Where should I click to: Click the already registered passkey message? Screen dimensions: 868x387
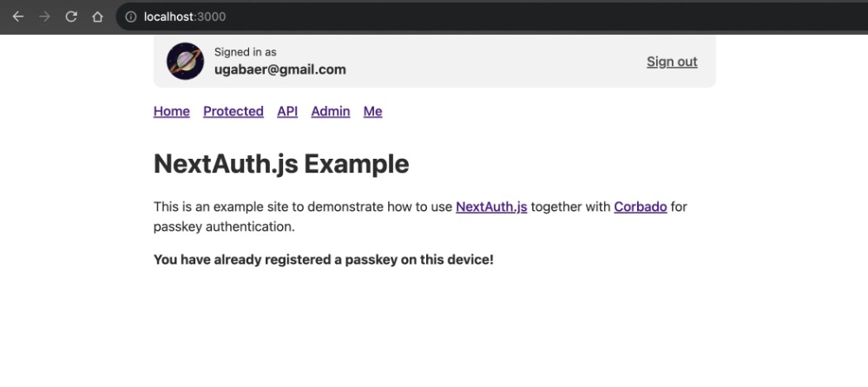pyautogui.click(x=323, y=259)
